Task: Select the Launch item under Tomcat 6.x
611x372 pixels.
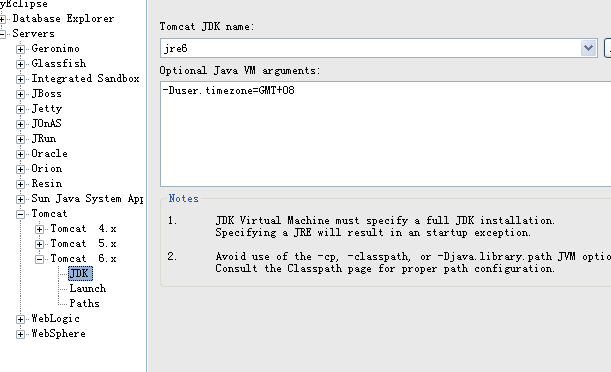Action: coord(88,289)
